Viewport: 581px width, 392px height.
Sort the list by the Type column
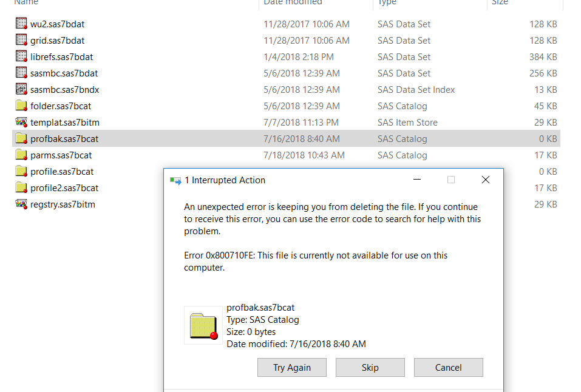point(389,3)
